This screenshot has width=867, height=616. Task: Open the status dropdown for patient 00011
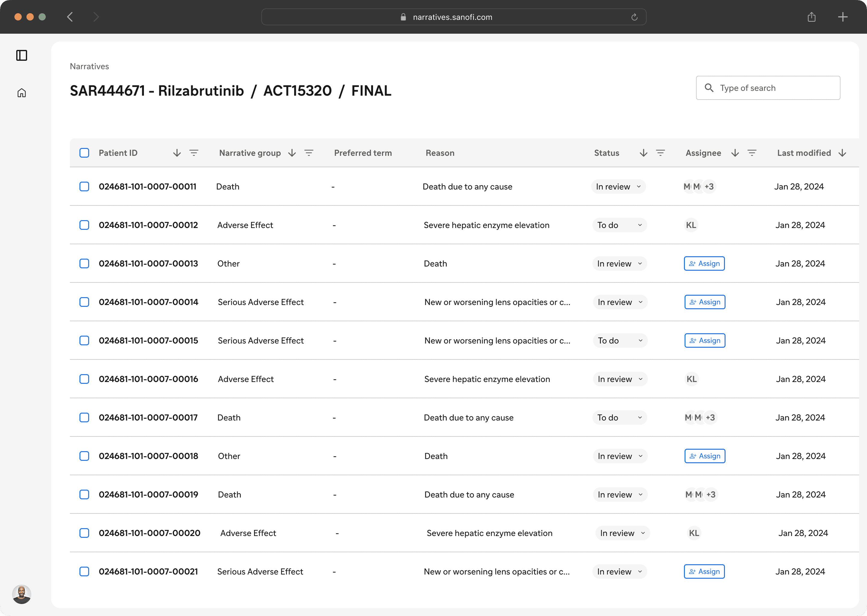pos(618,186)
